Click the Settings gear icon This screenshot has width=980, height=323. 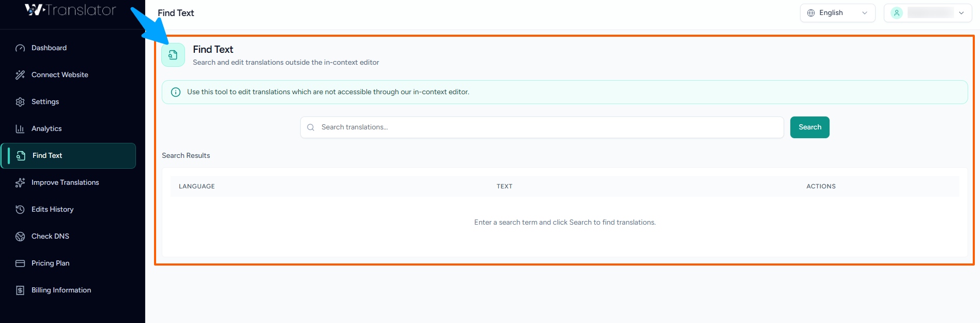(x=20, y=102)
